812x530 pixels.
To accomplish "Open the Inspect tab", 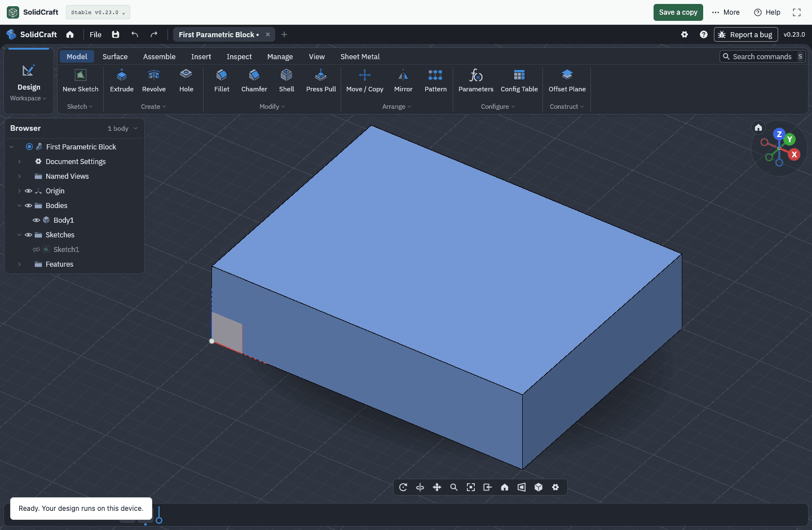I will click(x=239, y=57).
